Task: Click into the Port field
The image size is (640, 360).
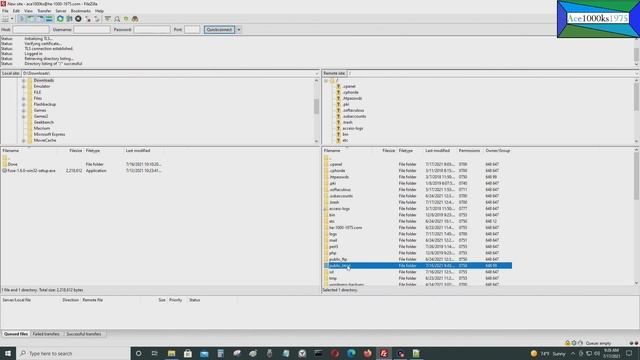Action: tap(192, 29)
